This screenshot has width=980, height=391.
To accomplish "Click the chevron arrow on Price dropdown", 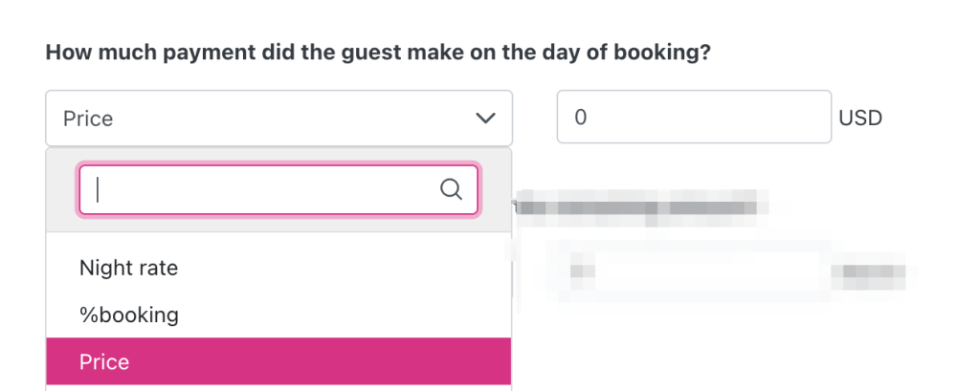I will click(486, 119).
